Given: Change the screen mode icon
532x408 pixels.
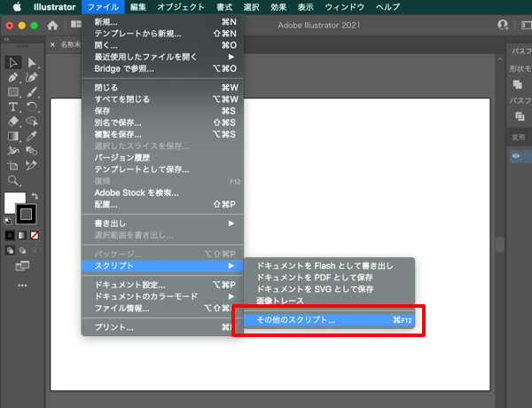Looking at the screenshot, I should pos(22,266).
